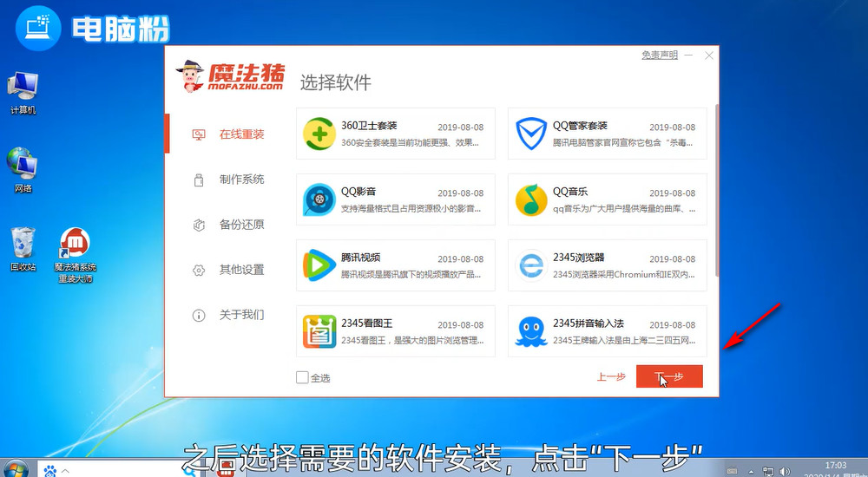Open 魔法猪系统重装大师 desktop shortcut

coord(76,255)
